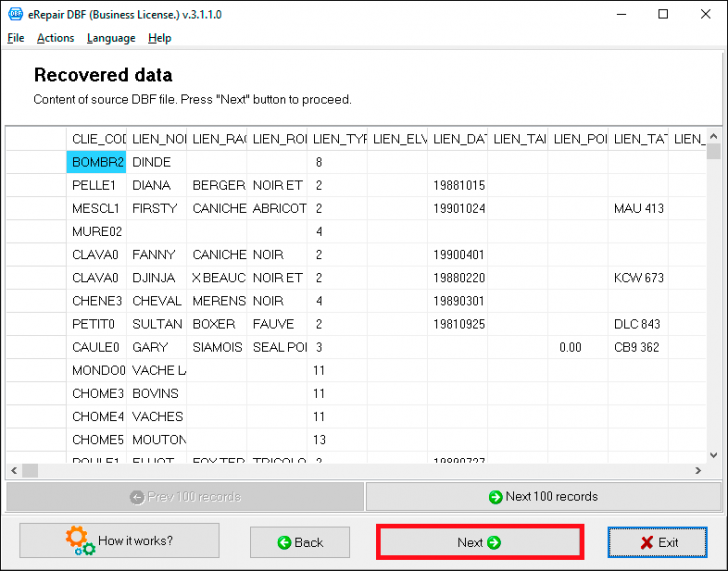Select the DLC 843 cell
This screenshot has width=728, height=571.
[x=639, y=324]
